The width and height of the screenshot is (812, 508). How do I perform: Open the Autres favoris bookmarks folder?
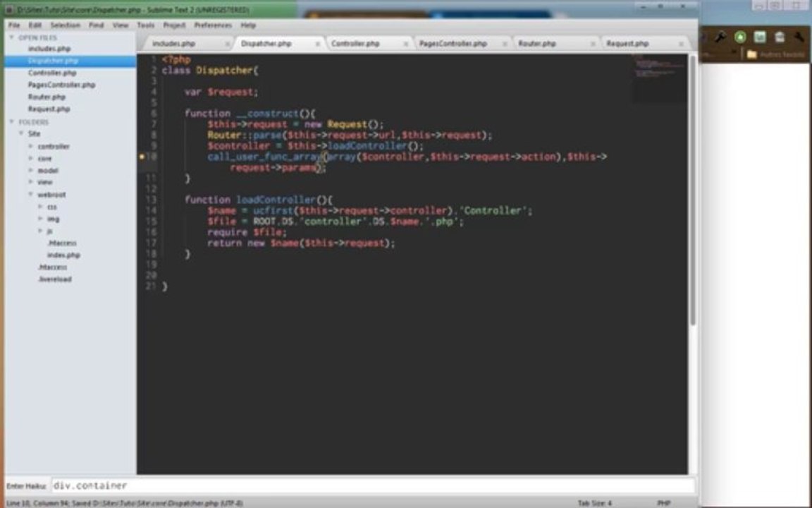[x=775, y=54]
